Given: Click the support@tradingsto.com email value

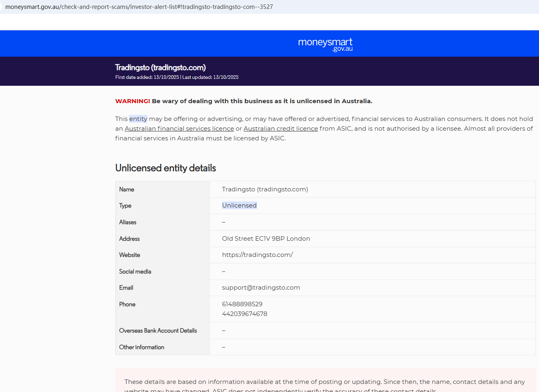Looking at the screenshot, I should 261,288.
